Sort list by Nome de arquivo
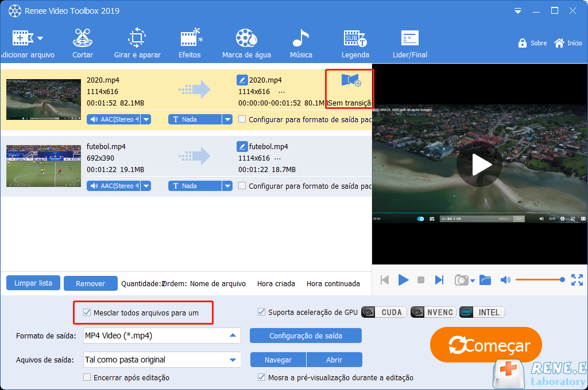This screenshot has height=390, width=588. click(218, 283)
